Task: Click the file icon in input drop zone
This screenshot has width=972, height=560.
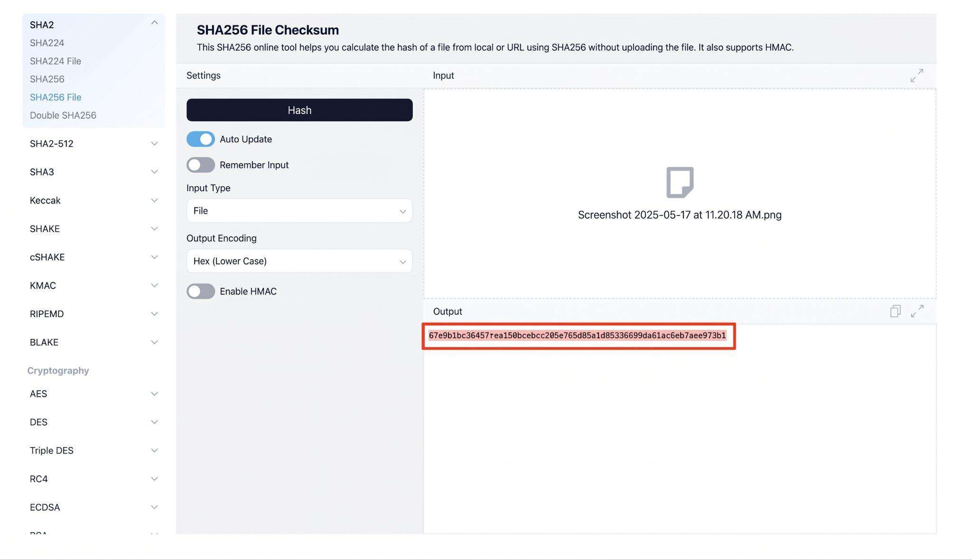Action: point(680,182)
